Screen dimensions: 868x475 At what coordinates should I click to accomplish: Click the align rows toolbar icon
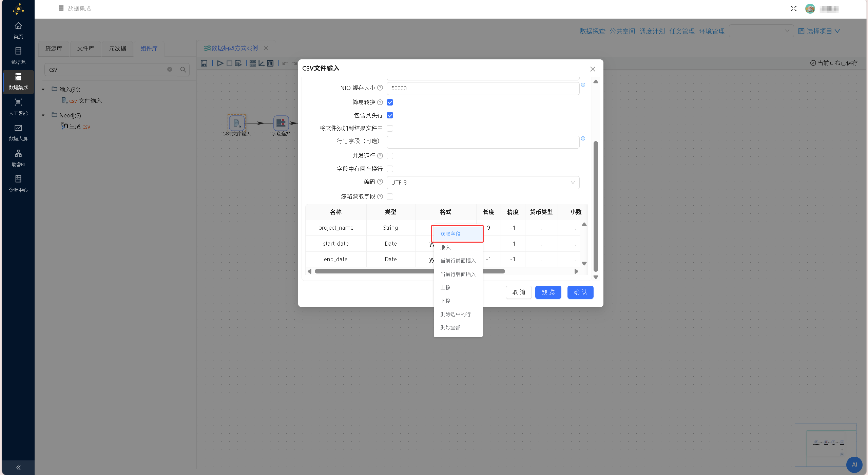[x=253, y=63]
